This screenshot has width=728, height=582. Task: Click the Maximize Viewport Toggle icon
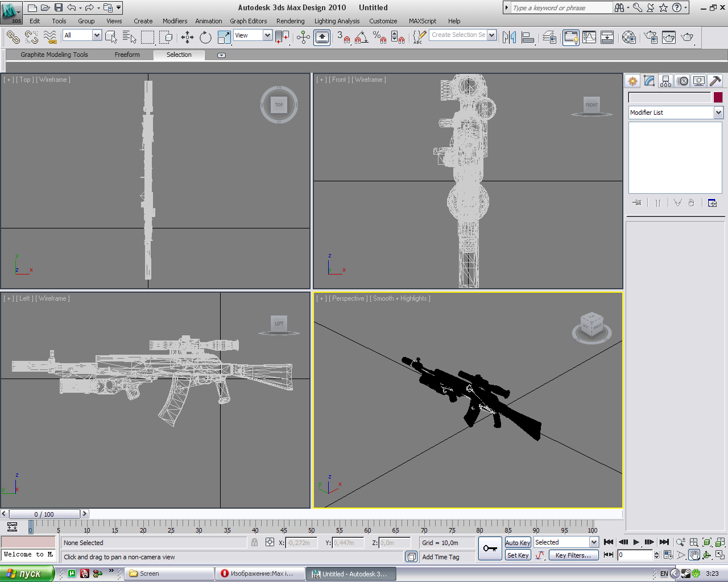pos(719,555)
